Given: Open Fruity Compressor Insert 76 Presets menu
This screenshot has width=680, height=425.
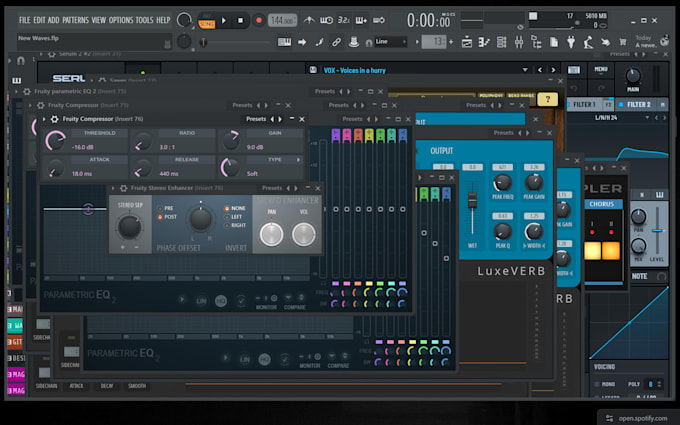Looking at the screenshot, I should tap(256, 119).
